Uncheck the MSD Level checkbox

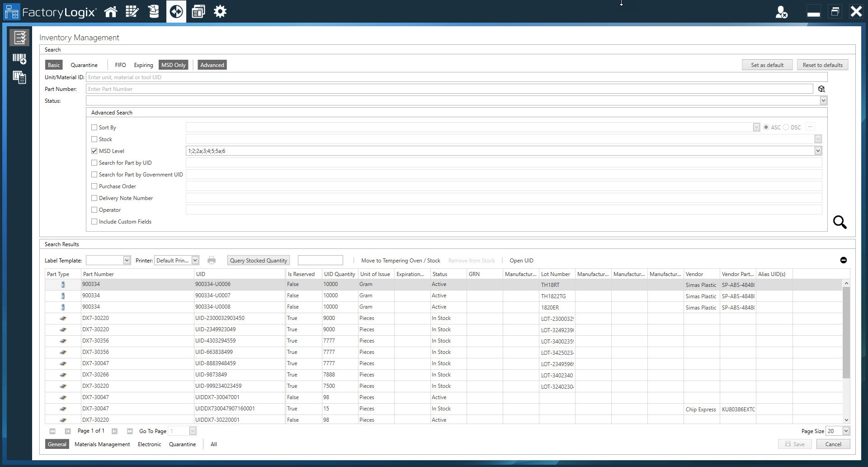[x=94, y=151]
